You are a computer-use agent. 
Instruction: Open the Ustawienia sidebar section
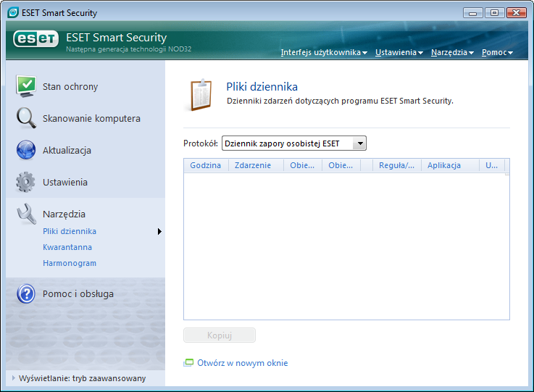[65, 182]
